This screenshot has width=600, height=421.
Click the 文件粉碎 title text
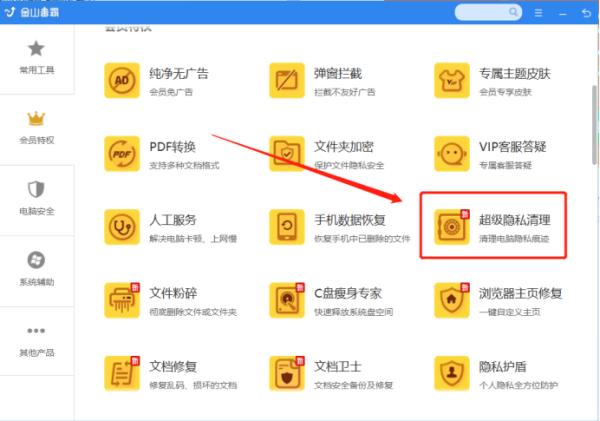tap(173, 294)
